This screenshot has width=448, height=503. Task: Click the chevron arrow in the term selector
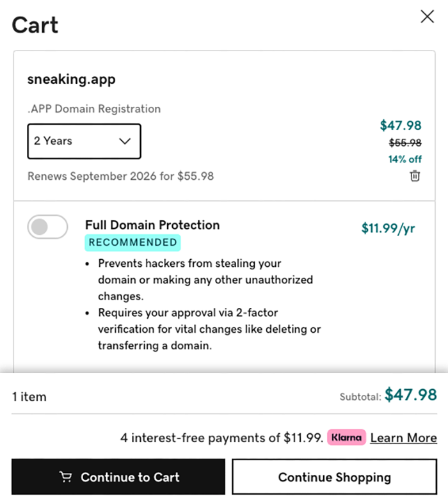[125, 141]
